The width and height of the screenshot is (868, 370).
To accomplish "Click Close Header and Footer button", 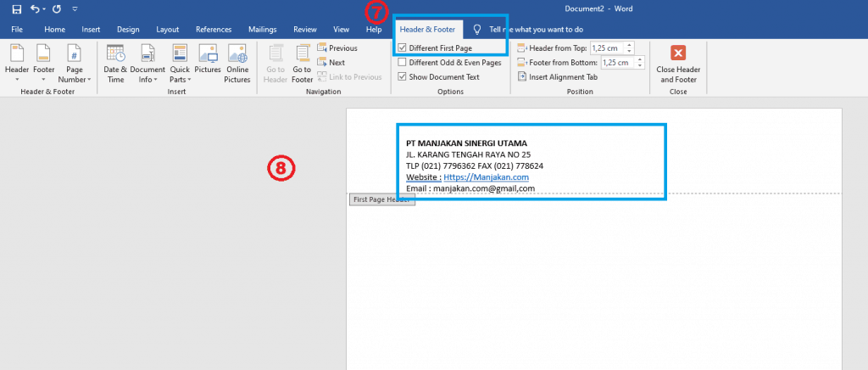I will [x=678, y=63].
